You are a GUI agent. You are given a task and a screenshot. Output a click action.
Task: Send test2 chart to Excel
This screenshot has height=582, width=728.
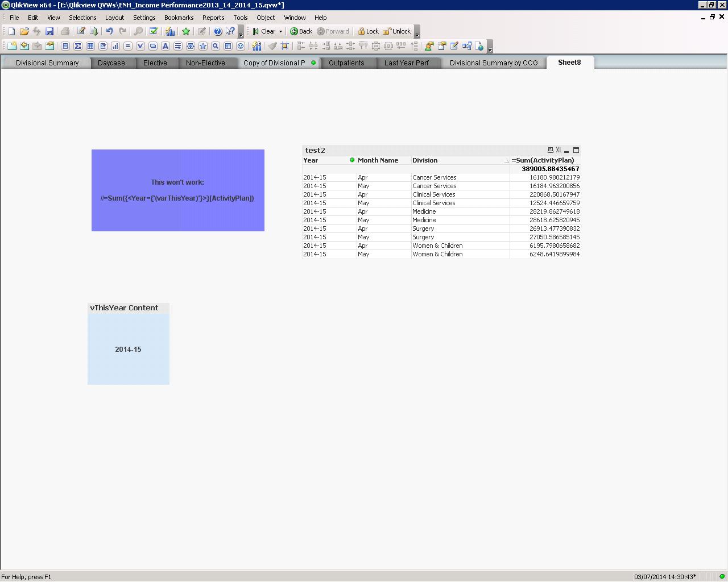click(x=559, y=150)
